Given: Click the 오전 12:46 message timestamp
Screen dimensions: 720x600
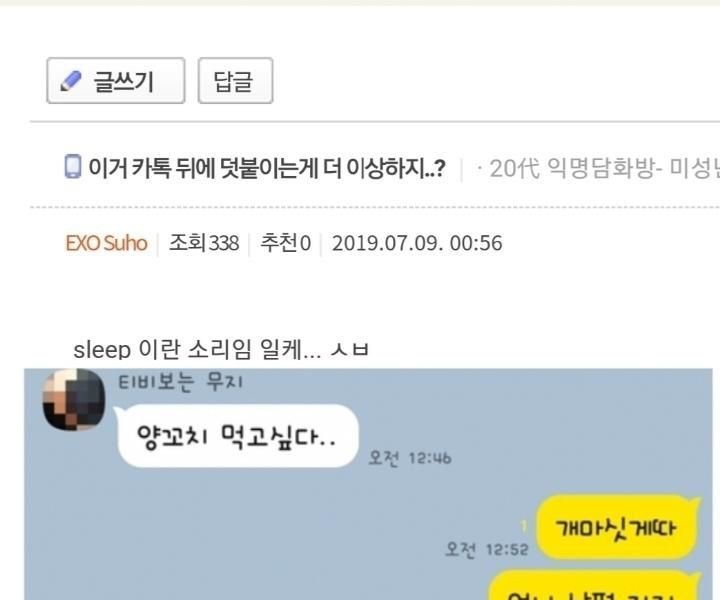Looking at the screenshot, I should [410, 458].
